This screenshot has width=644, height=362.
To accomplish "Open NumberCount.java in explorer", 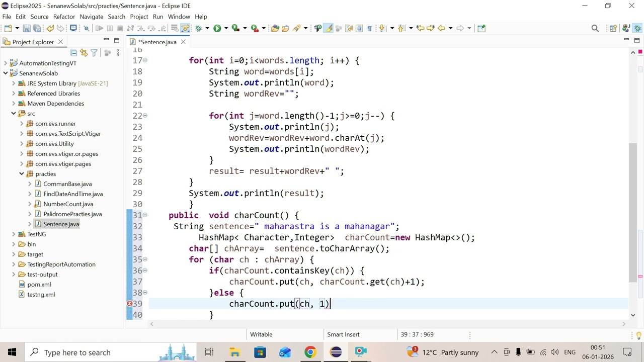I will (x=68, y=204).
